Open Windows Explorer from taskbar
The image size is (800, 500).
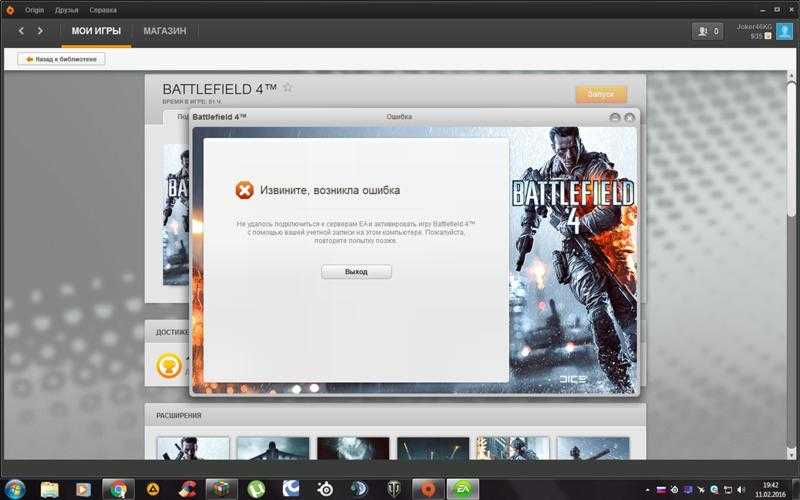49,489
